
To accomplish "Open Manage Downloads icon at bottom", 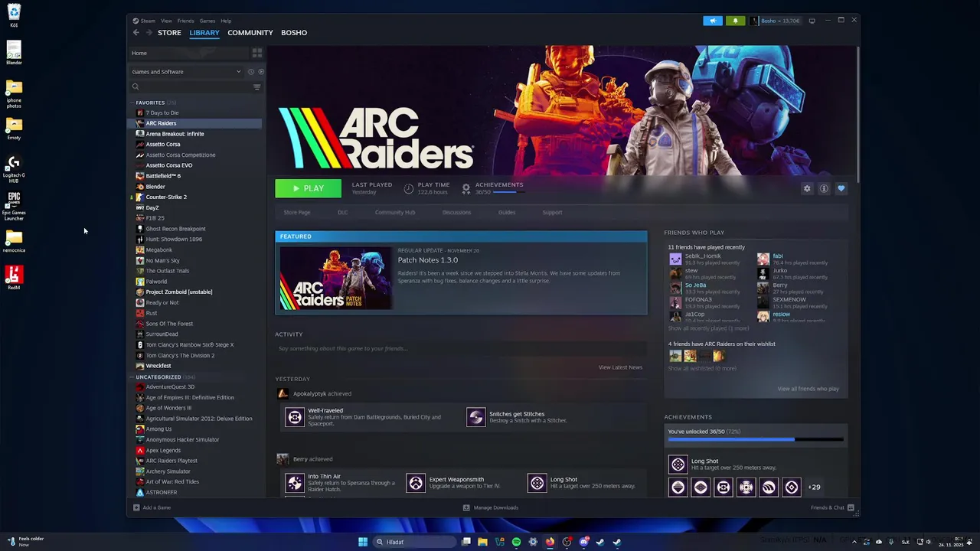I will click(466, 507).
